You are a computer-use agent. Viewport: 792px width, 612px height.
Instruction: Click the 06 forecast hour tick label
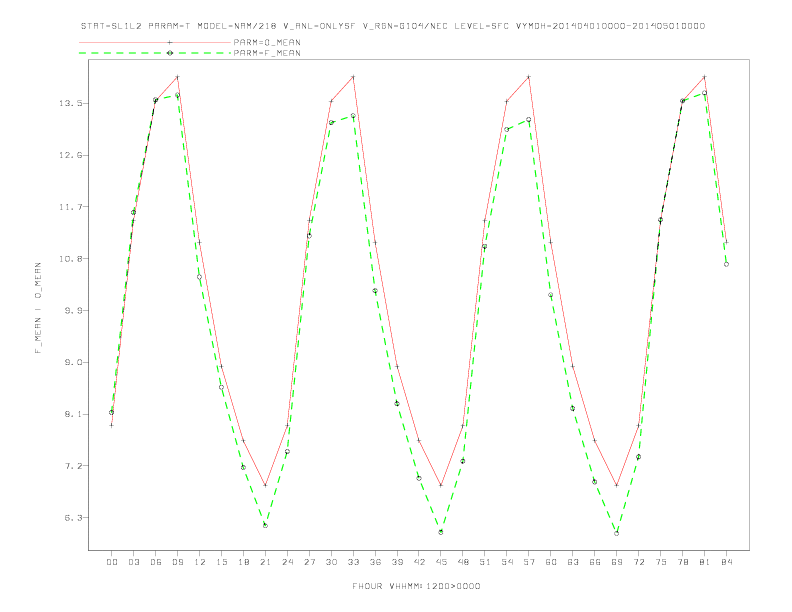point(156,562)
